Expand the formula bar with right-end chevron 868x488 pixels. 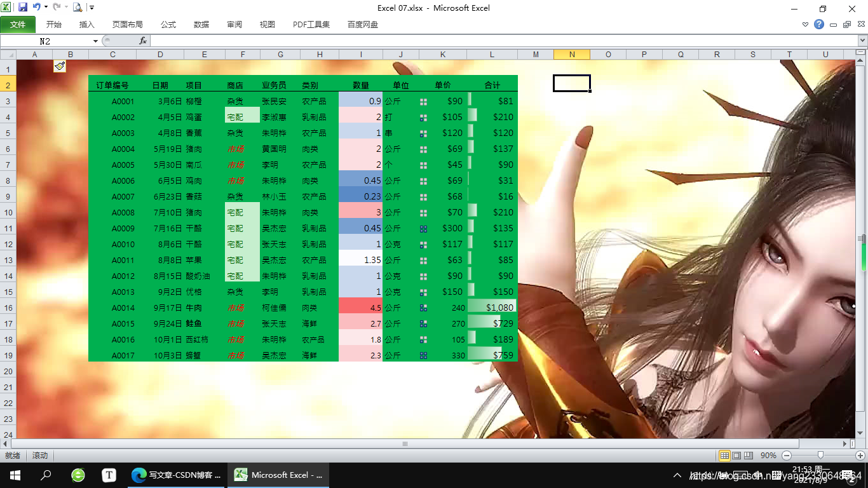tap(862, 41)
